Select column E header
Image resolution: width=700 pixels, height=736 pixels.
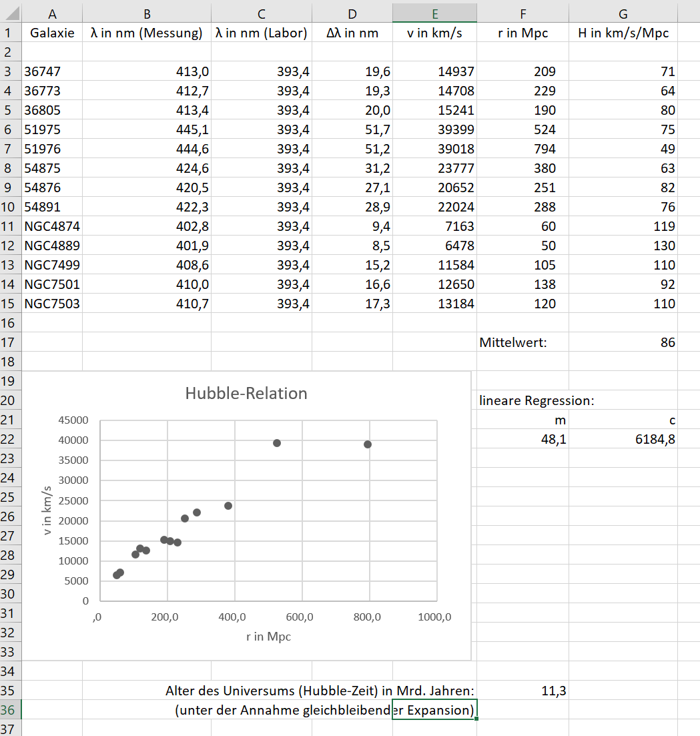434,13
